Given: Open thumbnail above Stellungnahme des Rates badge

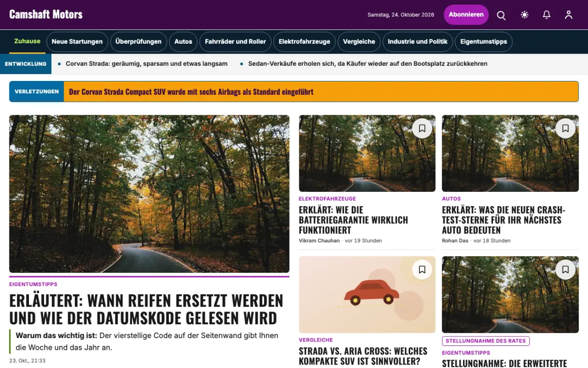Looking at the screenshot, I should pyautogui.click(x=510, y=294).
